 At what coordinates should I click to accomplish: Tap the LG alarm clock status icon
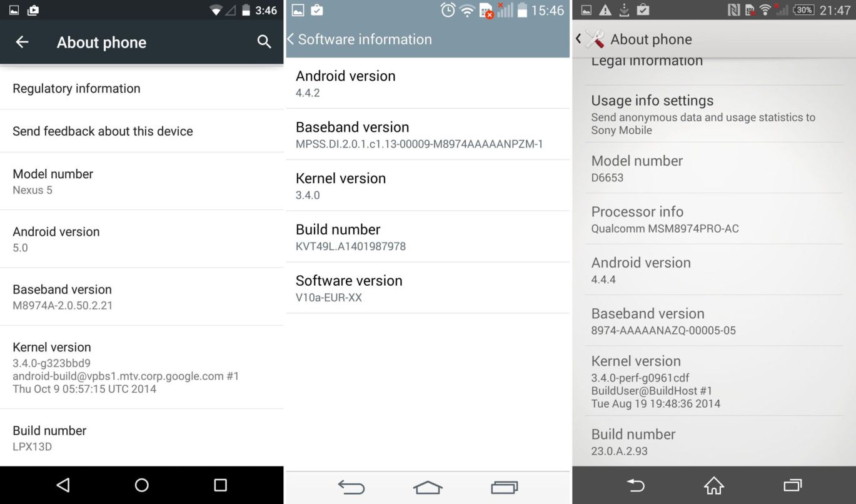448,10
